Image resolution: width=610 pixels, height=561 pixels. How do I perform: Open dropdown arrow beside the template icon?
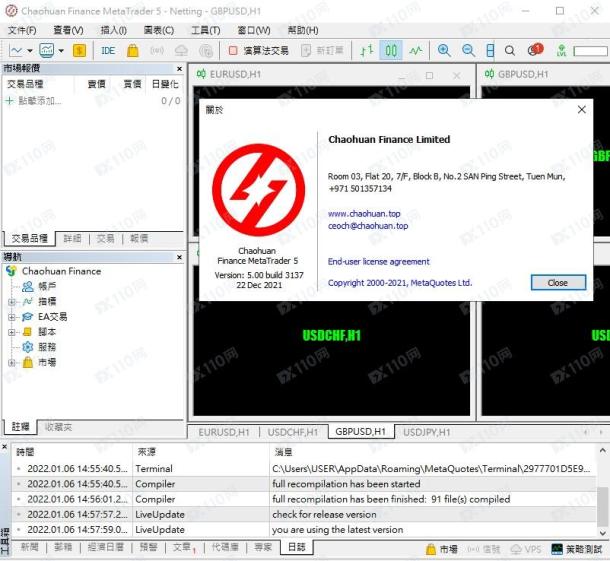click(61, 51)
